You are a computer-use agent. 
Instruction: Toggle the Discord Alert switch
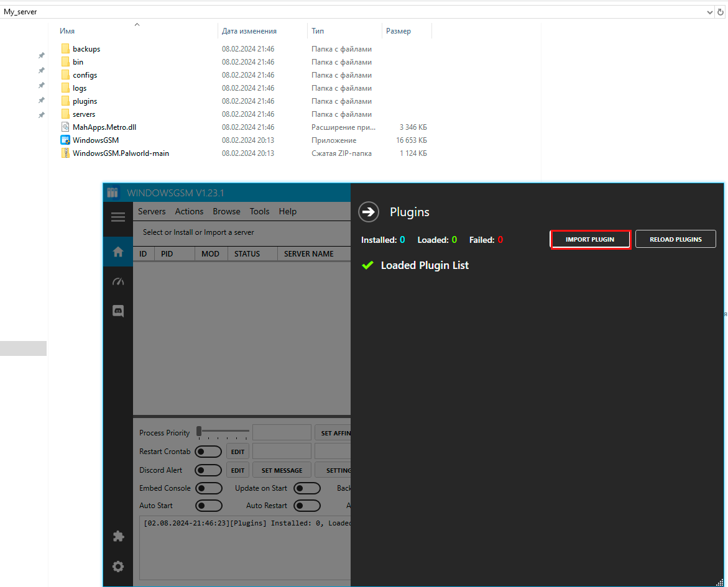coord(208,470)
